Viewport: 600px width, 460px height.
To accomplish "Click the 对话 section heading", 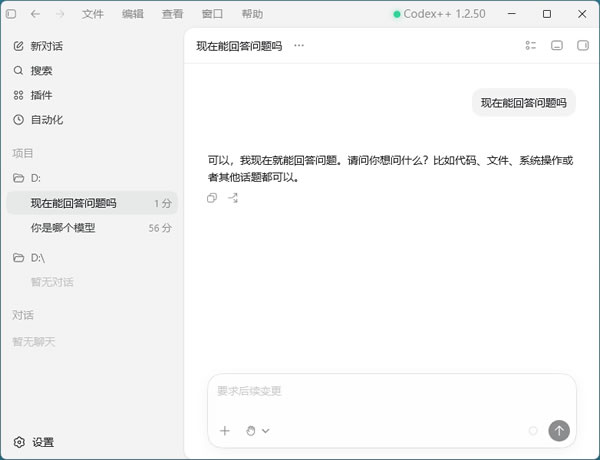I will tap(23, 315).
